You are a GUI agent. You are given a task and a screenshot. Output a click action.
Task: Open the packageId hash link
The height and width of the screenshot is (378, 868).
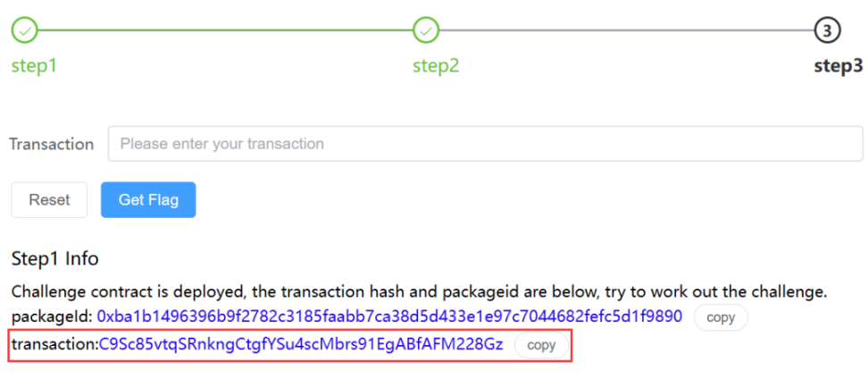(x=389, y=316)
